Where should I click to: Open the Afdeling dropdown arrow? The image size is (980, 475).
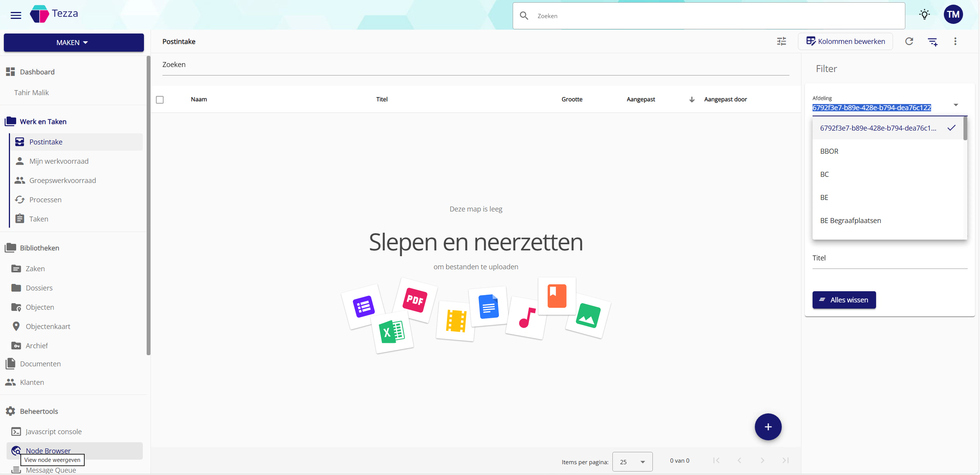pyautogui.click(x=955, y=105)
